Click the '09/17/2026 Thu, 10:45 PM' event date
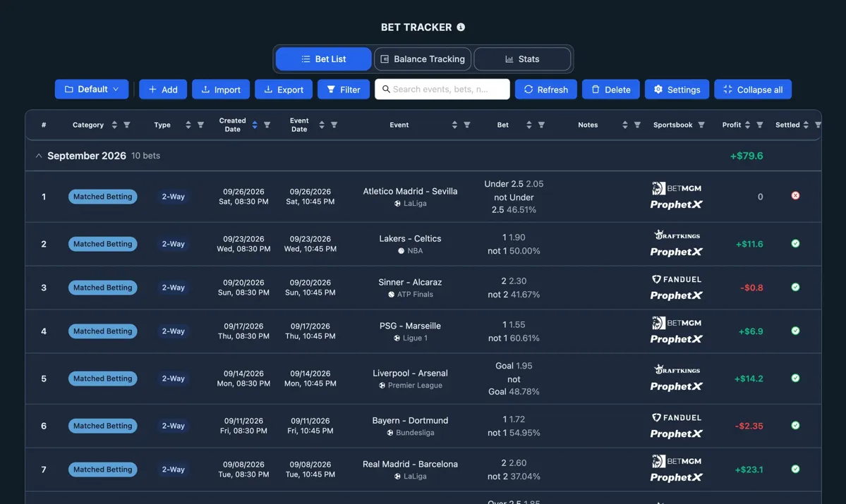The height and width of the screenshot is (504, 846). tap(310, 331)
